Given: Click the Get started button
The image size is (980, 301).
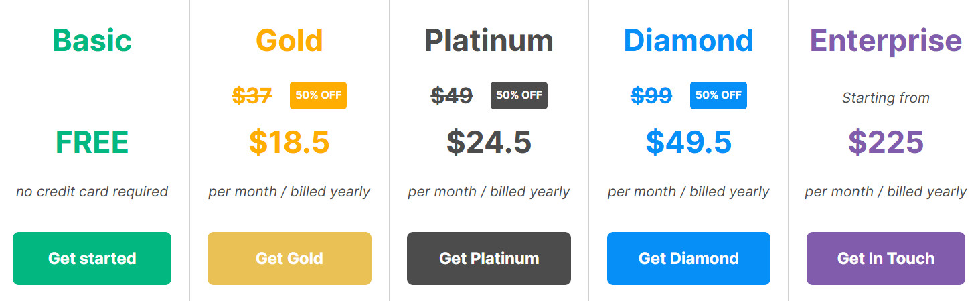Looking at the screenshot, I should 92,258.
